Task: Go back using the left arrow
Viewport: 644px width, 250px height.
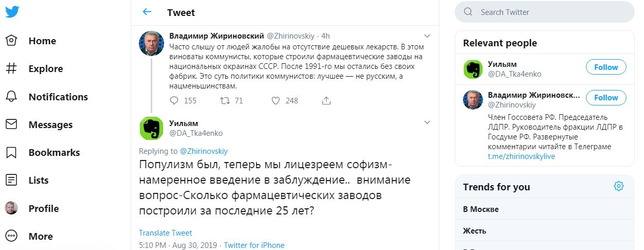Action: [x=147, y=12]
